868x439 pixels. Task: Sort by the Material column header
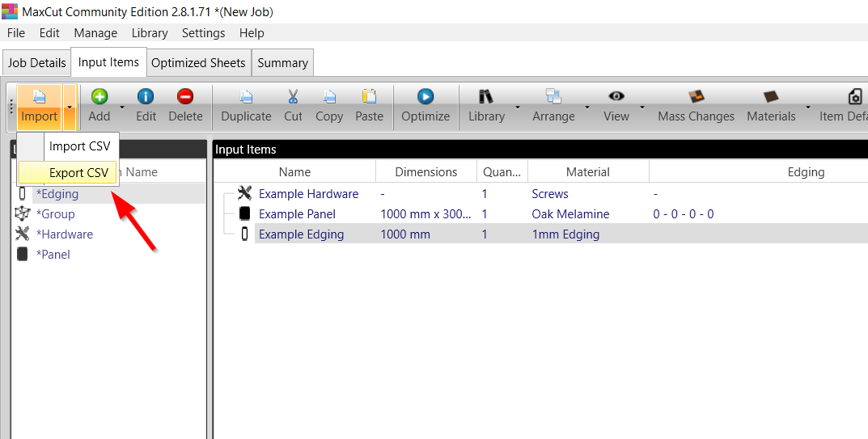click(588, 172)
